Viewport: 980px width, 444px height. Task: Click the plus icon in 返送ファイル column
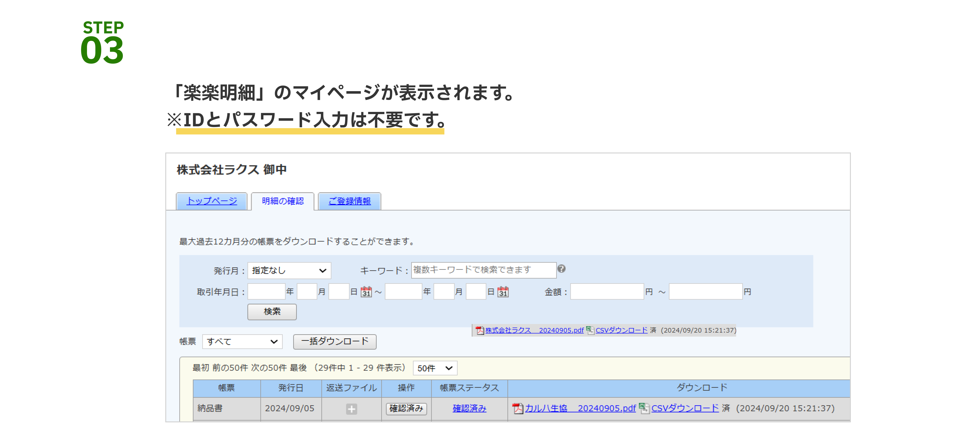[351, 409]
